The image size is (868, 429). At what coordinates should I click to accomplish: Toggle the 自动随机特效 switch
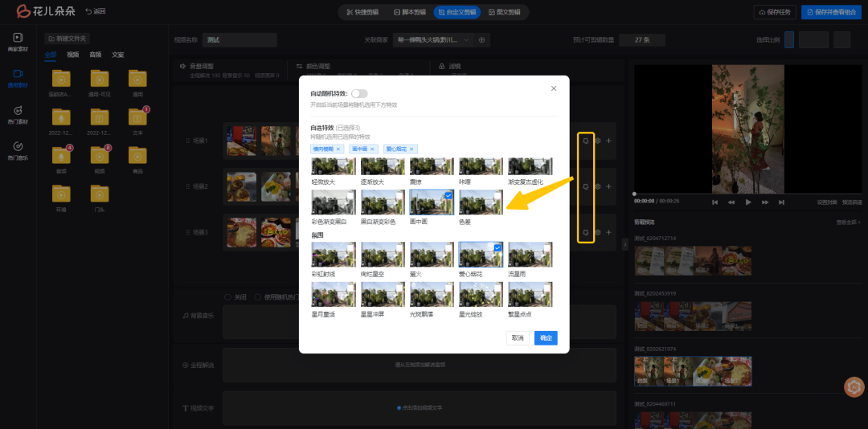pos(359,94)
